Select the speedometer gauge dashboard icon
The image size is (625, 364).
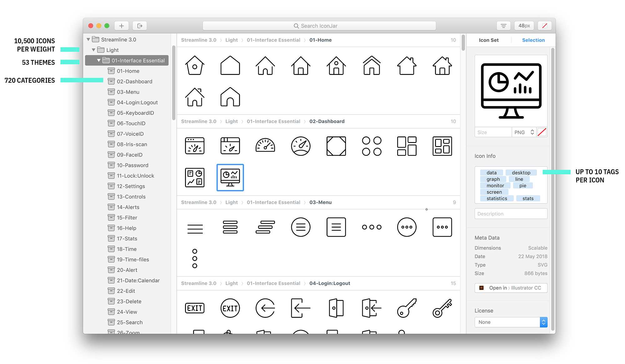(265, 146)
